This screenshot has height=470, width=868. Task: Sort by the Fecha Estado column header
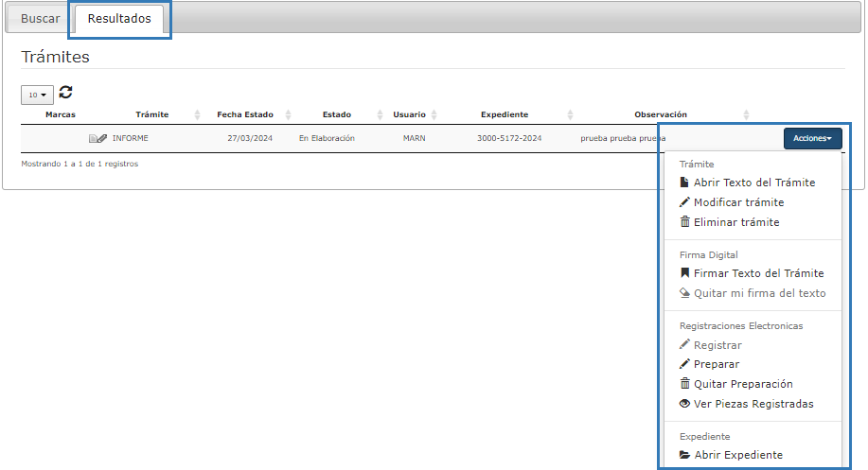(x=244, y=114)
